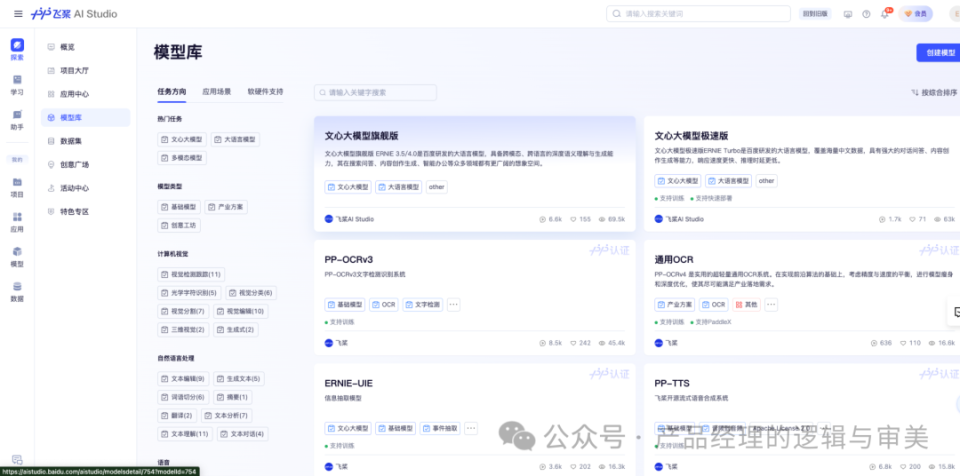
Task: Click the 按综合排序 sort icon
Action: pyautogui.click(x=915, y=93)
